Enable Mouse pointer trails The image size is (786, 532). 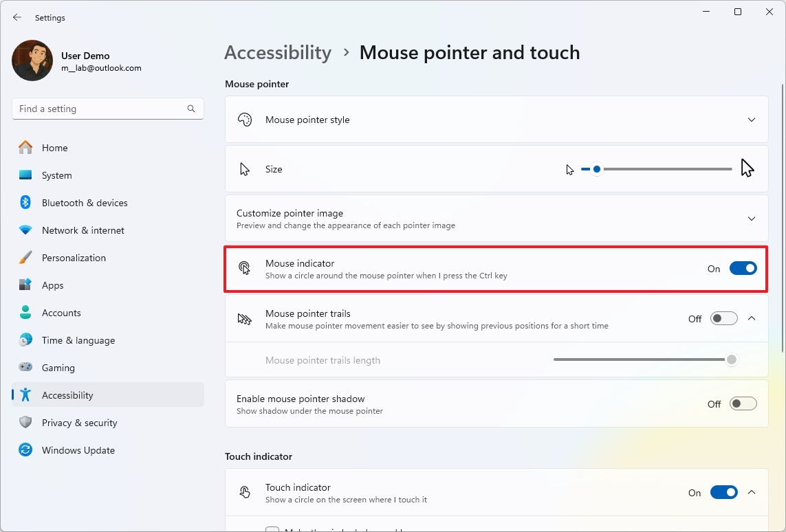pyautogui.click(x=723, y=318)
